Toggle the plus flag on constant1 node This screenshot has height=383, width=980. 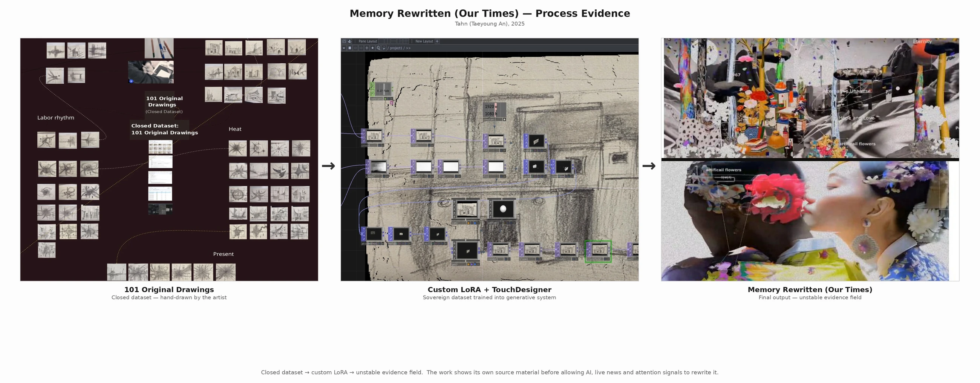coord(505,120)
